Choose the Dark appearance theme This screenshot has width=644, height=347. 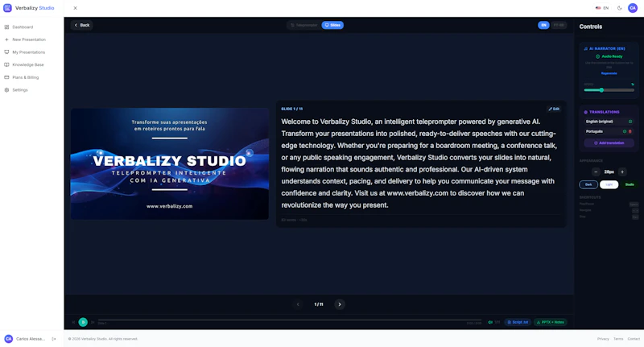click(588, 185)
